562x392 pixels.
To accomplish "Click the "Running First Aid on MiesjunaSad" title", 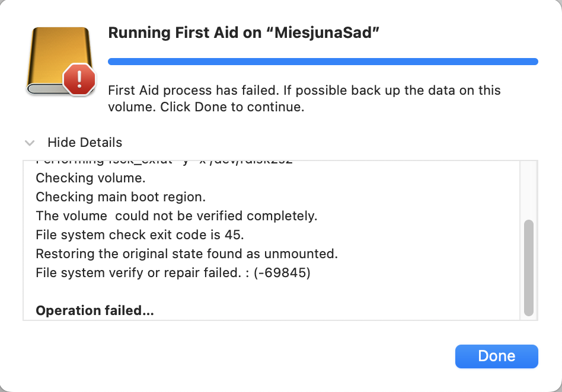I will pyautogui.click(x=244, y=33).
